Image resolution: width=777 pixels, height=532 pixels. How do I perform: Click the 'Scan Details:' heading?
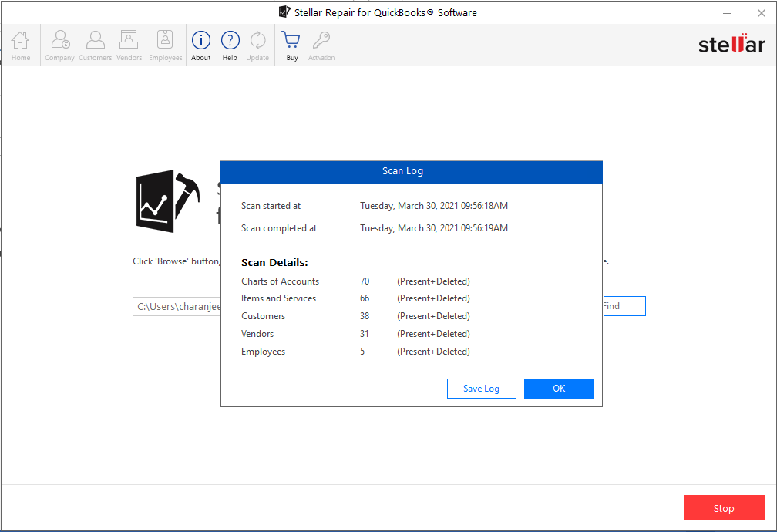tap(274, 263)
